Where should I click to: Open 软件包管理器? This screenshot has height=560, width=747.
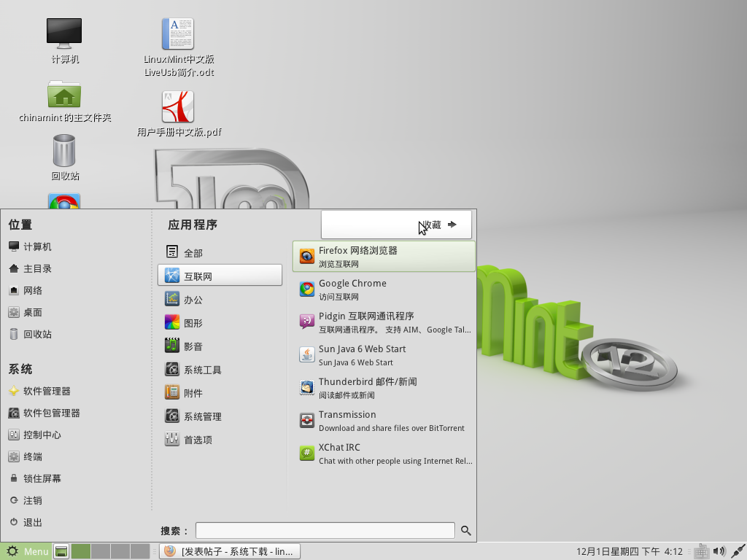click(44, 413)
